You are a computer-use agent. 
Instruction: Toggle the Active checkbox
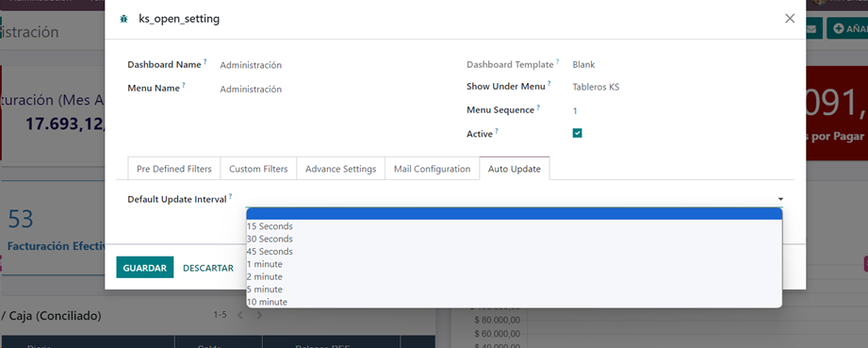[x=578, y=133]
